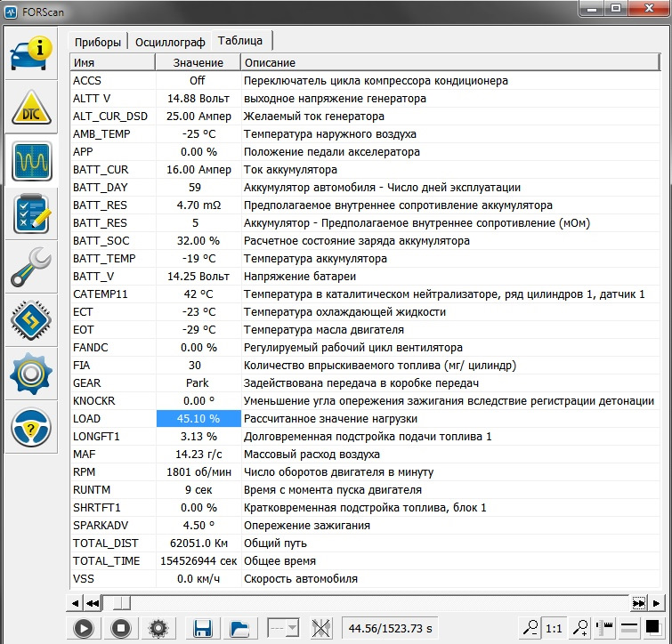This screenshot has height=644, width=672.
Task: Click AMB_TEMP value -25 °C
Action: pyautogui.click(x=198, y=134)
